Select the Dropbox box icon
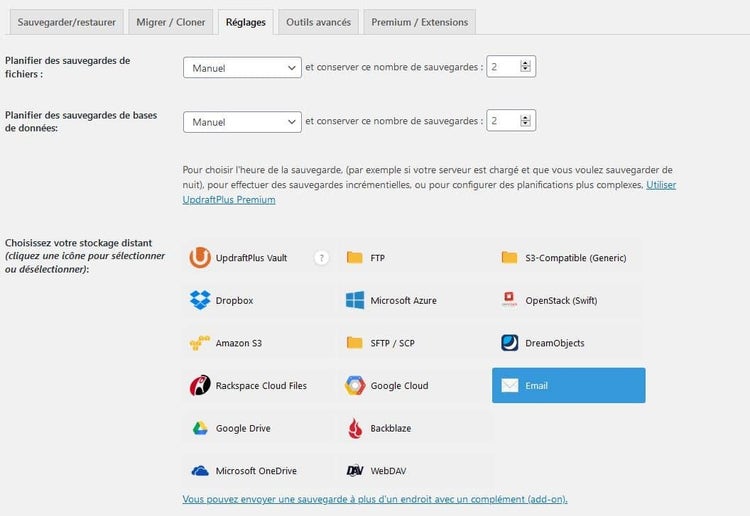The image size is (750, 516). tap(200, 300)
